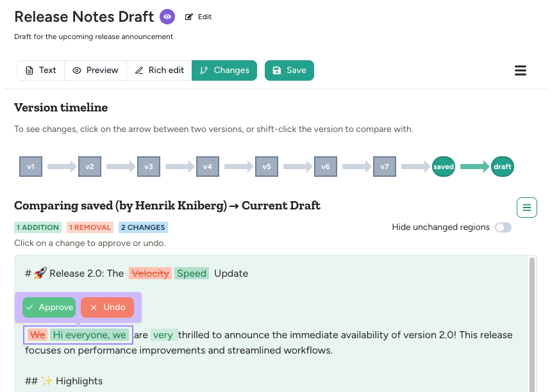The height and width of the screenshot is (392, 559).
Task: Switch to the Rich edit tab
Action: pos(159,70)
